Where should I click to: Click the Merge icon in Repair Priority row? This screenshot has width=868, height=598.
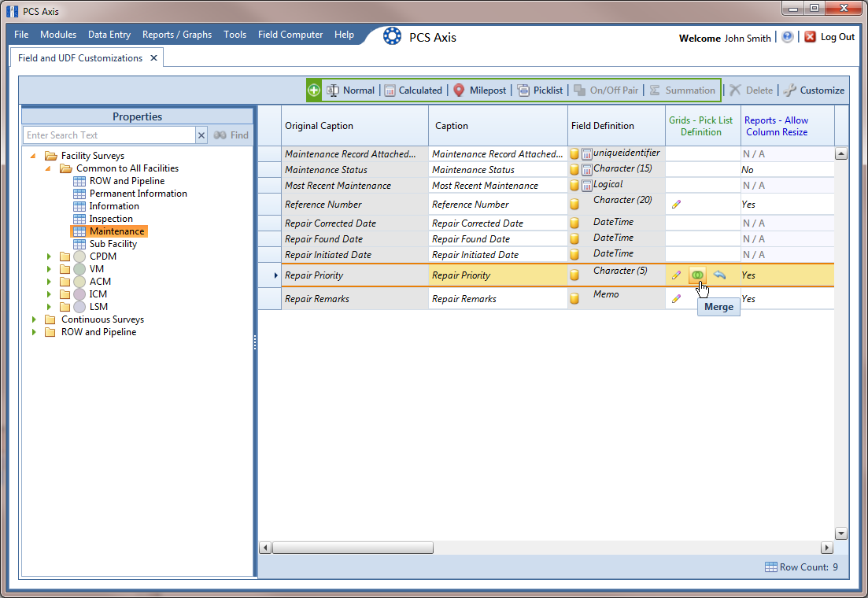pos(697,275)
